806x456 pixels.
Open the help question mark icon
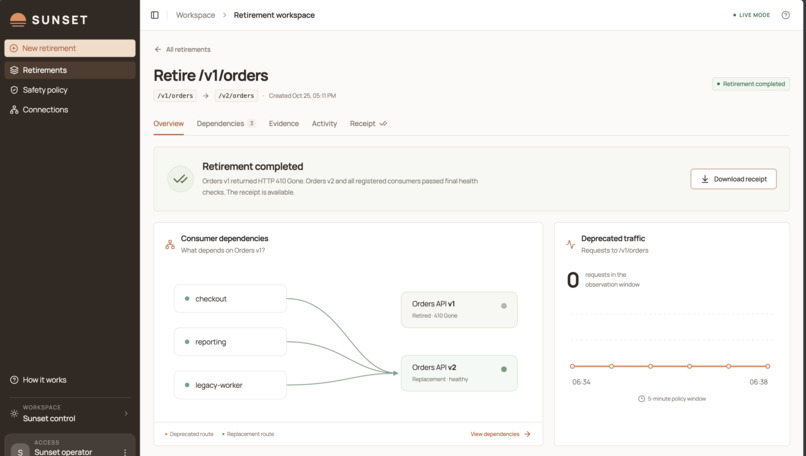click(x=785, y=15)
